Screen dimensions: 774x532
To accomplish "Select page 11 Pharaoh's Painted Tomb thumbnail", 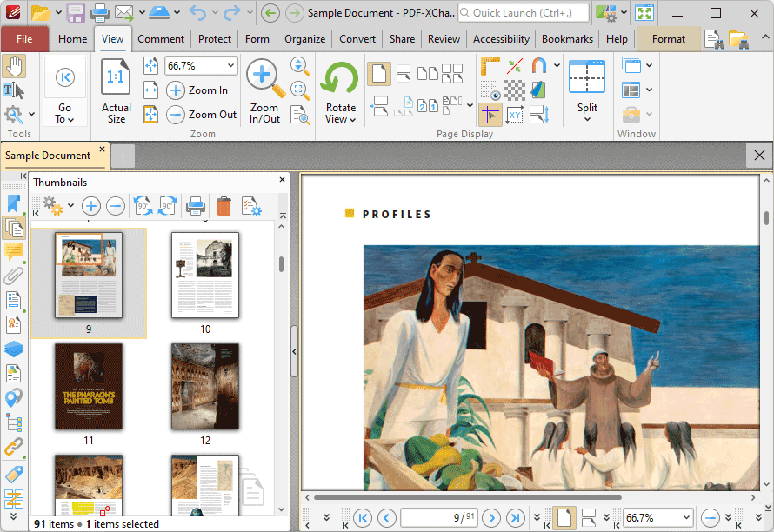I will pyautogui.click(x=89, y=387).
